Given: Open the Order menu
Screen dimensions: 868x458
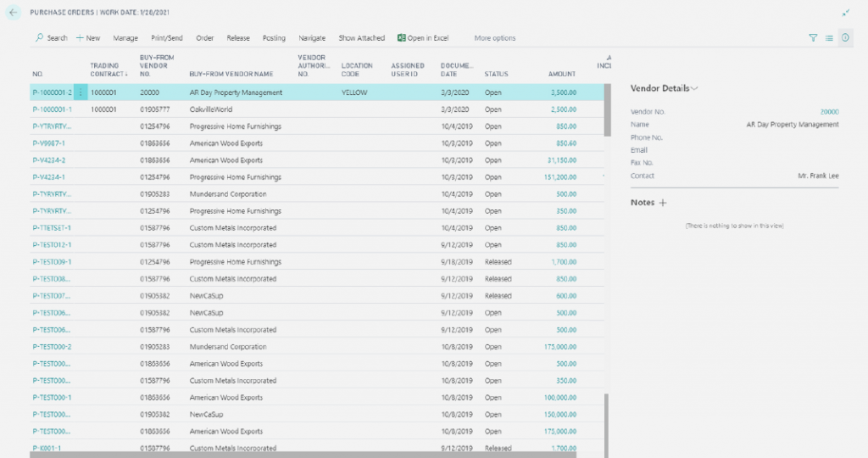Looking at the screenshot, I should click(x=205, y=38).
